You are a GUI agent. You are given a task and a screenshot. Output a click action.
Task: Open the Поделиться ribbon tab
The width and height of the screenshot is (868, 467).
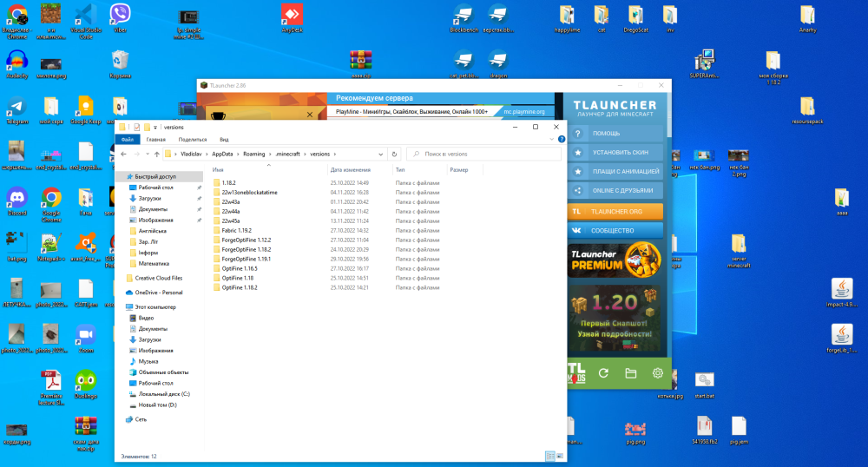pos(193,140)
